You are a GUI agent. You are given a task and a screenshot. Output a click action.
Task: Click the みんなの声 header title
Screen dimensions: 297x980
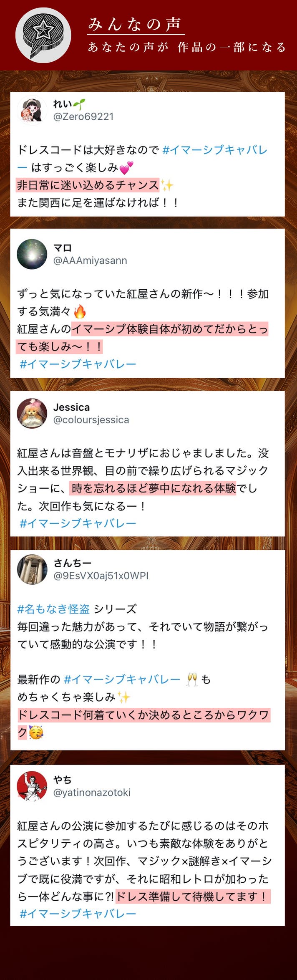pyautogui.click(x=135, y=24)
